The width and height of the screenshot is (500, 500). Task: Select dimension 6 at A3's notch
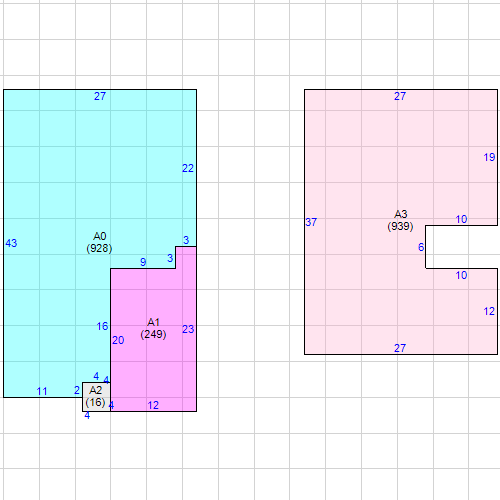click(421, 247)
